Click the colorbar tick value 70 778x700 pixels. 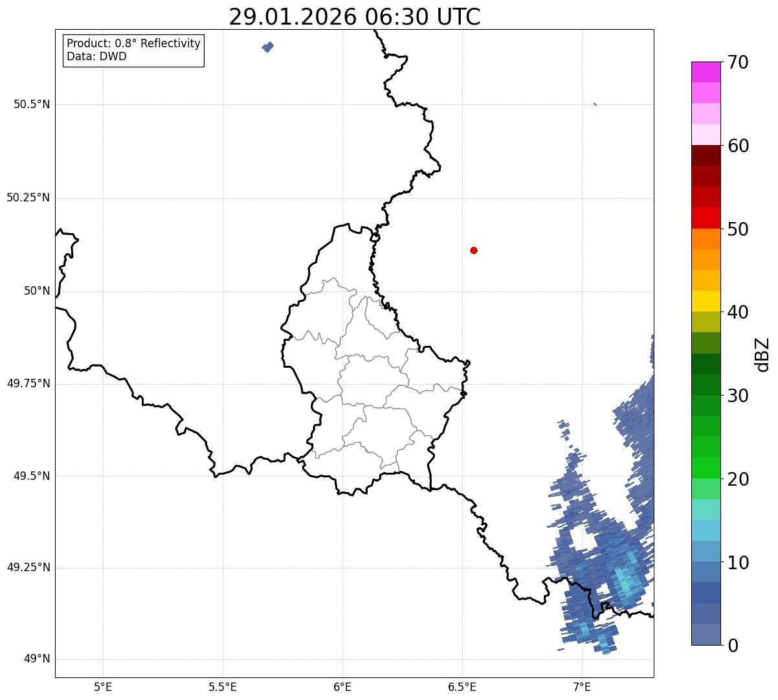pyautogui.click(x=739, y=63)
